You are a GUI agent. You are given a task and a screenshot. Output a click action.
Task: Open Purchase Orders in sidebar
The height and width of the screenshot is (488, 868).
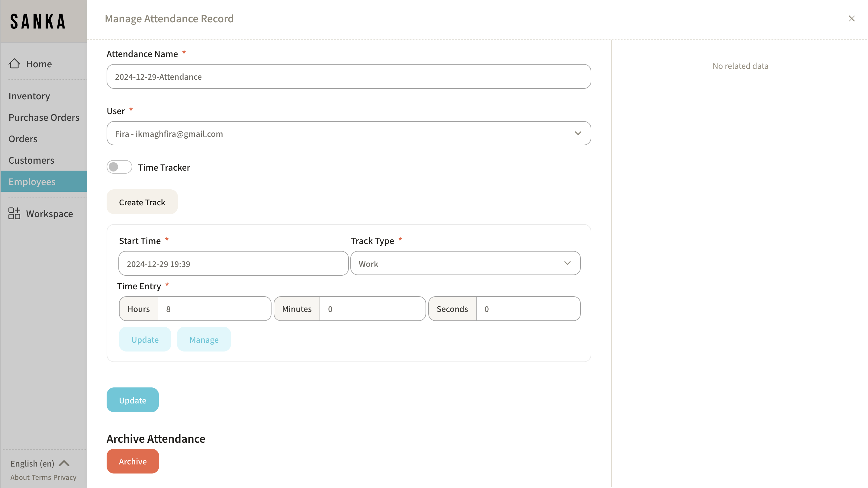(44, 117)
